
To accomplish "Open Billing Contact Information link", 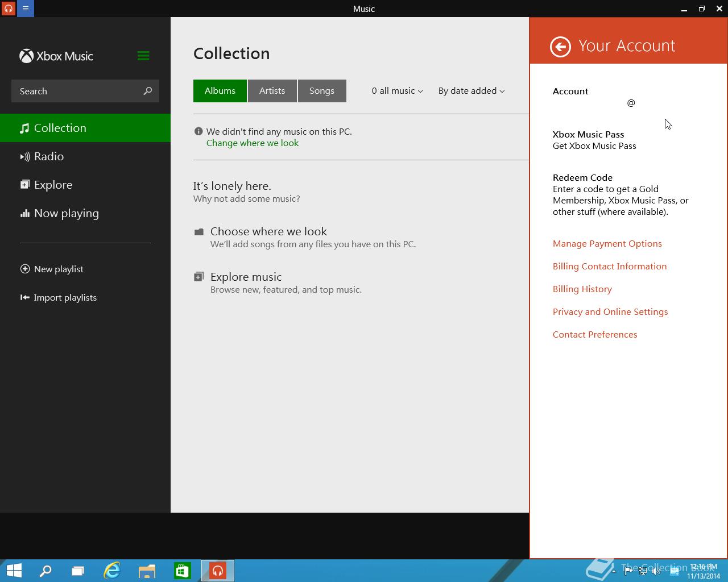I will pos(610,267).
